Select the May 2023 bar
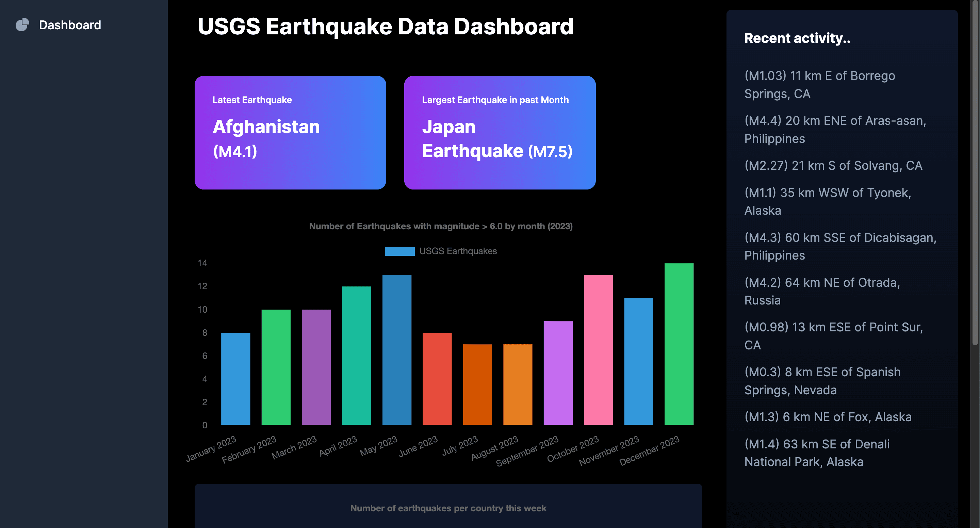980x528 pixels. 397,350
